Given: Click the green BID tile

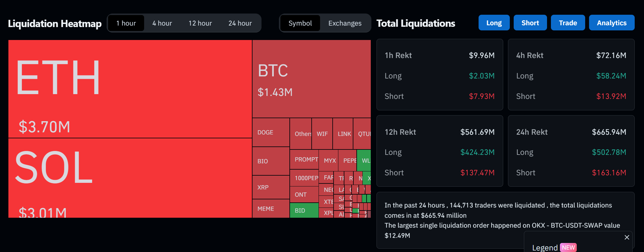Looking at the screenshot, I should [304, 210].
